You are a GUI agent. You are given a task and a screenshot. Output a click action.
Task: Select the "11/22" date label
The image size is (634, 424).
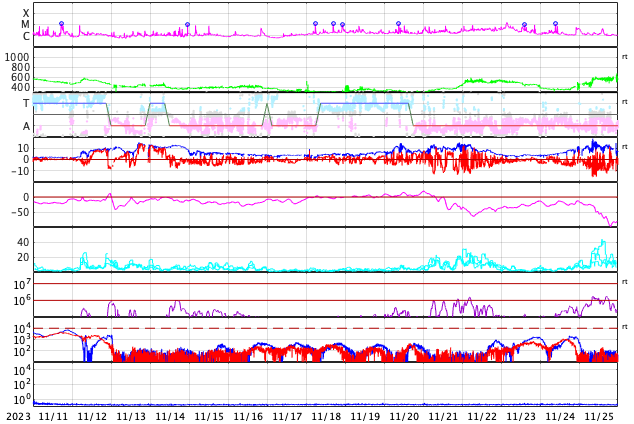[x=482, y=416]
